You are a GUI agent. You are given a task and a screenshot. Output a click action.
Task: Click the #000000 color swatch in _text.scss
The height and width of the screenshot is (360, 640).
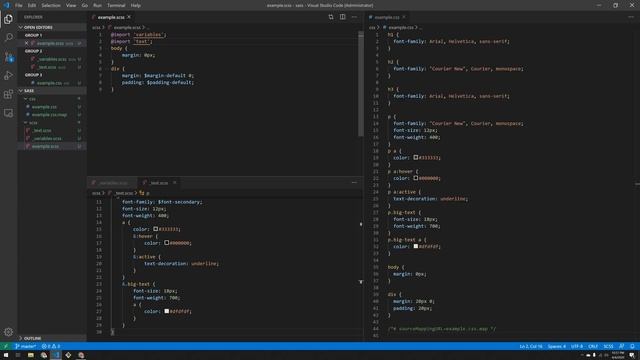click(x=167, y=242)
